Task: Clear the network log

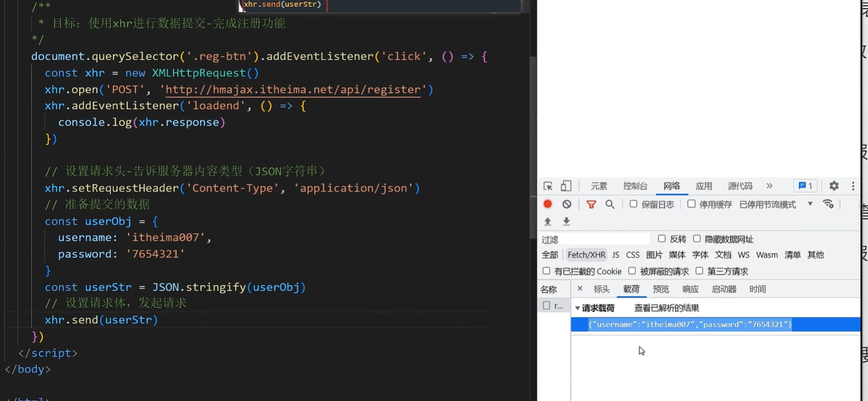Action: [567, 204]
